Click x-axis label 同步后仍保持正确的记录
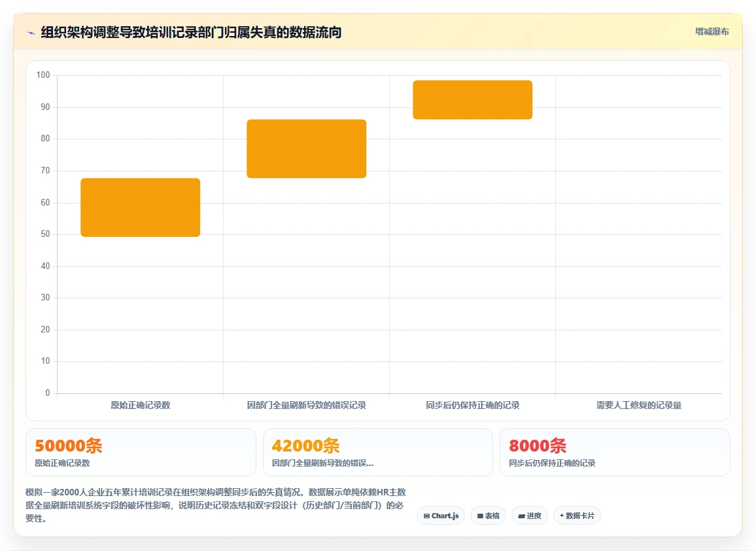The width and height of the screenshot is (756, 551). (472, 405)
